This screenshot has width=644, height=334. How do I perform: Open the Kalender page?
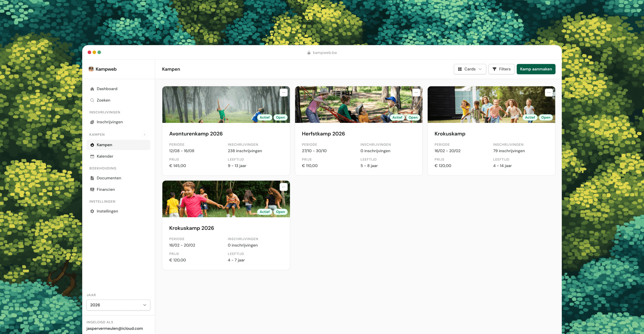tap(105, 156)
